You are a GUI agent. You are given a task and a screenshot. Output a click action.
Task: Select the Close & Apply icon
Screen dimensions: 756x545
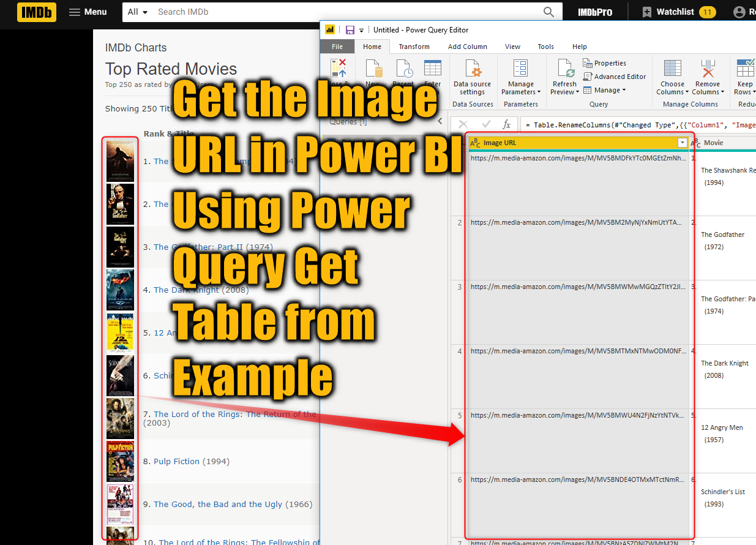coord(338,69)
